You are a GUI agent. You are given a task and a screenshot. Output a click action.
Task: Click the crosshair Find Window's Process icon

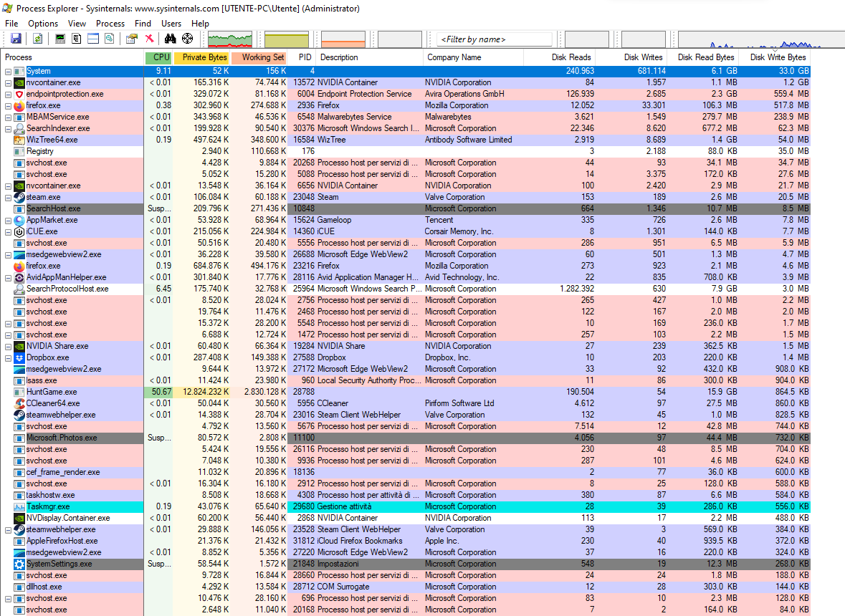tap(187, 39)
